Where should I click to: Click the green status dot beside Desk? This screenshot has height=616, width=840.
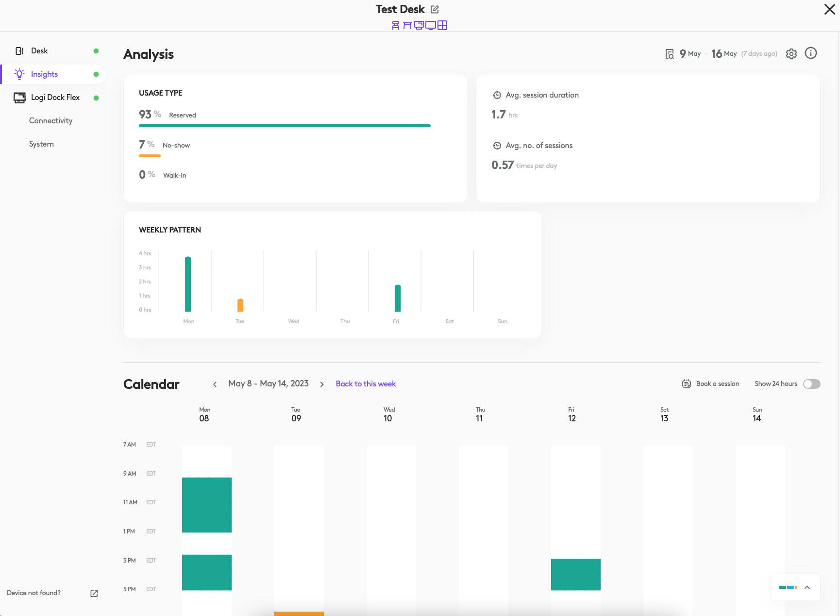coord(96,51)
